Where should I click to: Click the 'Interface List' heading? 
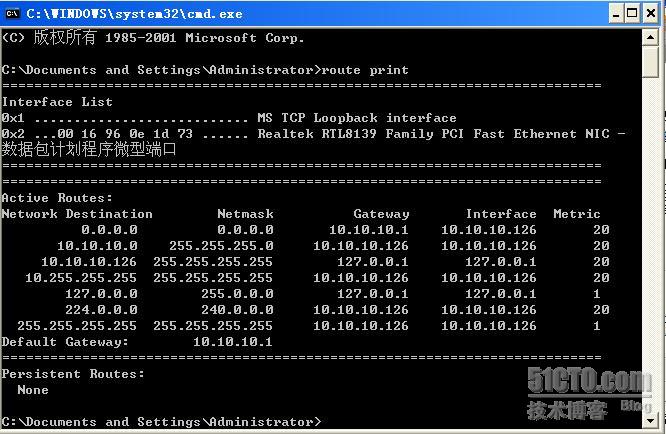tap(57, 102)
